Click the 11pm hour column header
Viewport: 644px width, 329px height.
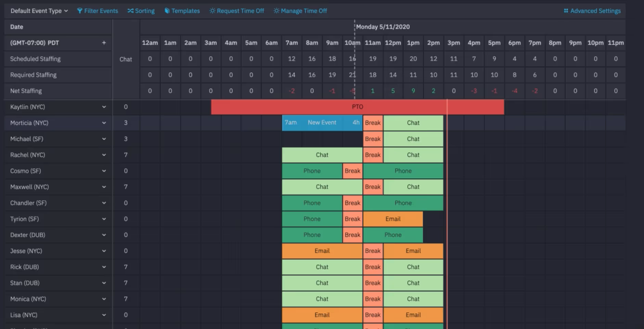pos(616,43)
